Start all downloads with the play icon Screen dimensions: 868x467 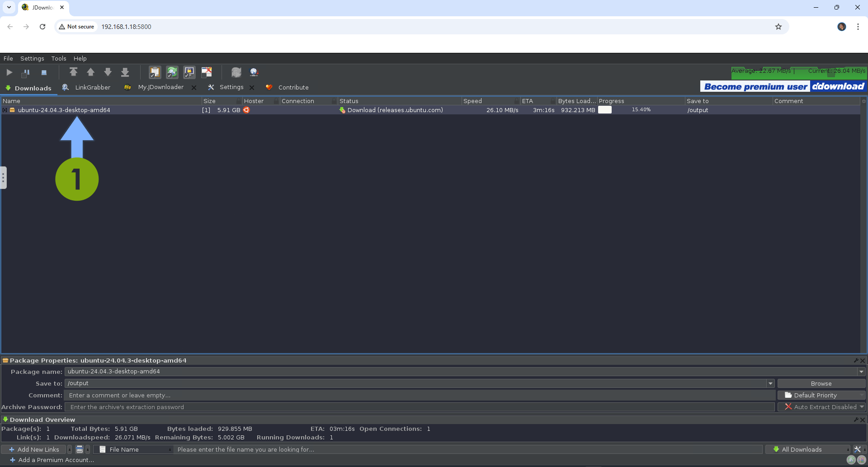[x=9, y=72]
